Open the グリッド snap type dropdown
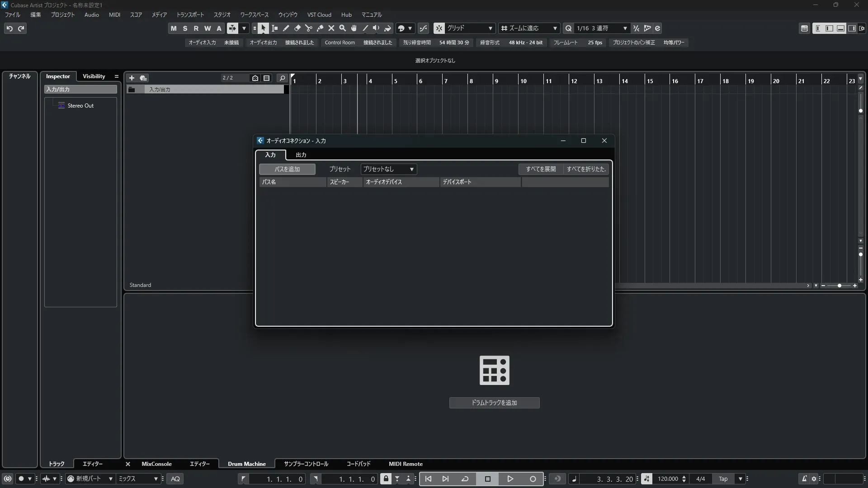 tap(470, 28)
